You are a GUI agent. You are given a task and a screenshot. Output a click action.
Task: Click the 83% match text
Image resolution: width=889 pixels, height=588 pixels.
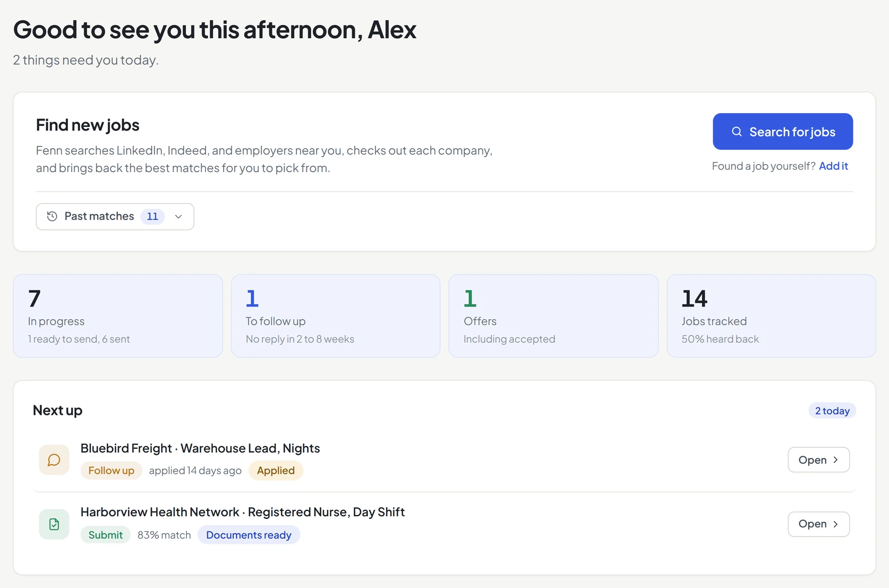[x=164, y=535]
